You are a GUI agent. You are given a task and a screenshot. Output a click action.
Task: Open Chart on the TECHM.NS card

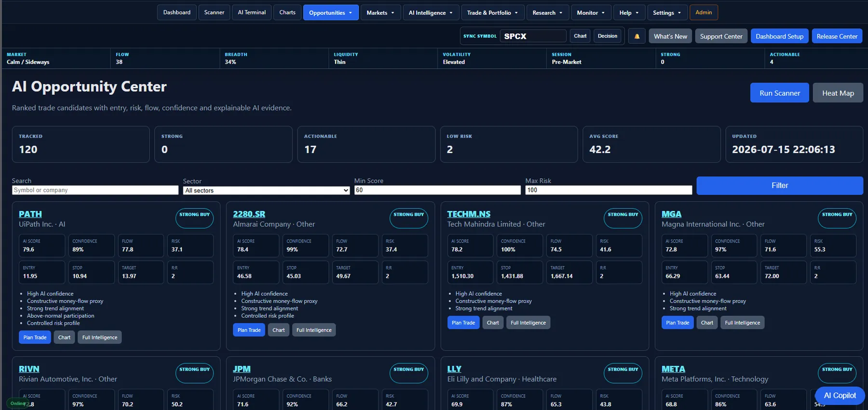click(493, 323)
